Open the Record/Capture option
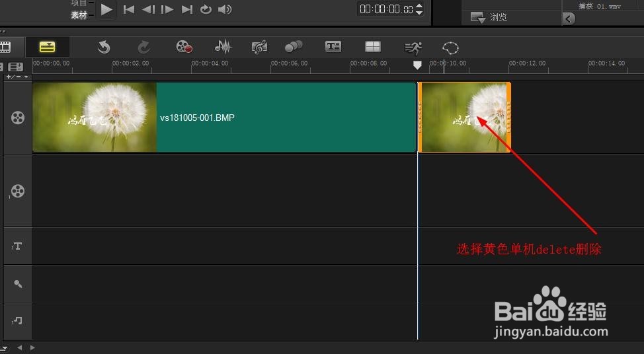The height and width of the screenshot is (354, 644). pos(184,47)
